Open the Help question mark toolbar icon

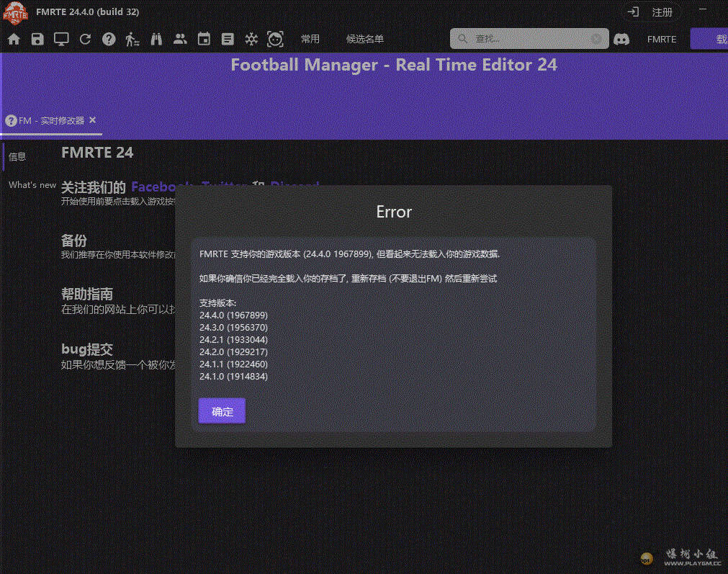click(109, 39)
